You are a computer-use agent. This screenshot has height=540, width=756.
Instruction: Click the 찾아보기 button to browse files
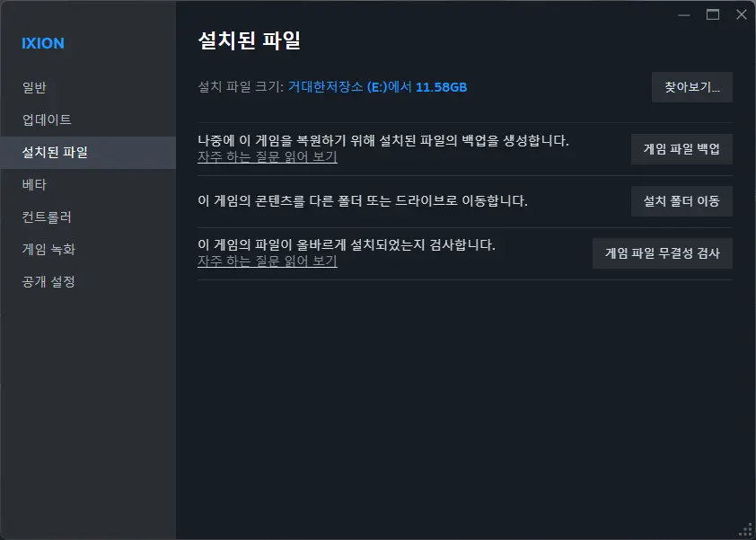pyautogui.click(x=690, y=87)
